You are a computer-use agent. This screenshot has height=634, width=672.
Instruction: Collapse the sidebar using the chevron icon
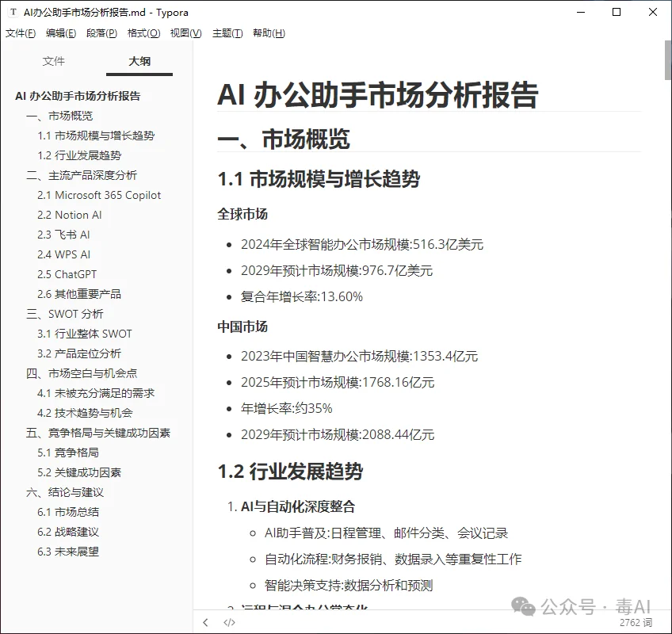coord(205,622)
